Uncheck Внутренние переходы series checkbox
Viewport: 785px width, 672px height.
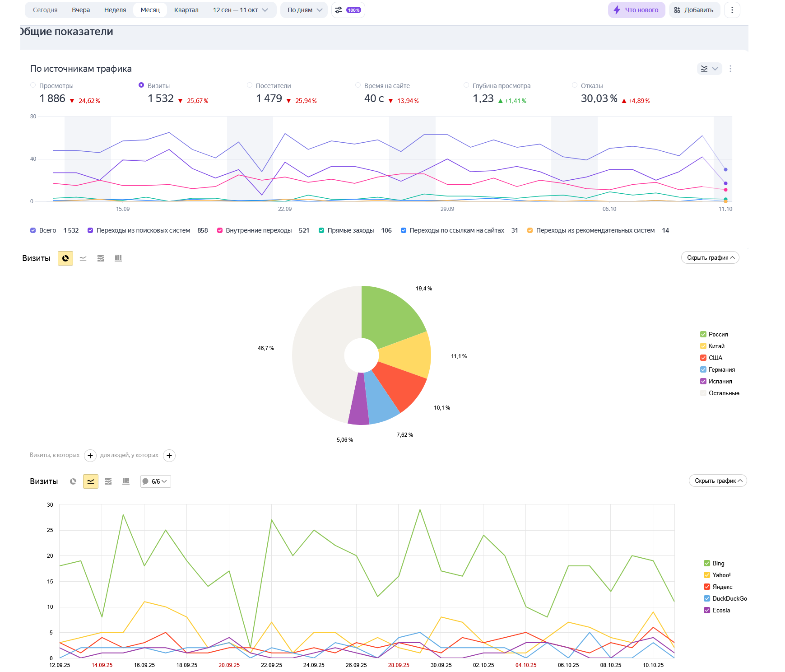220,230
